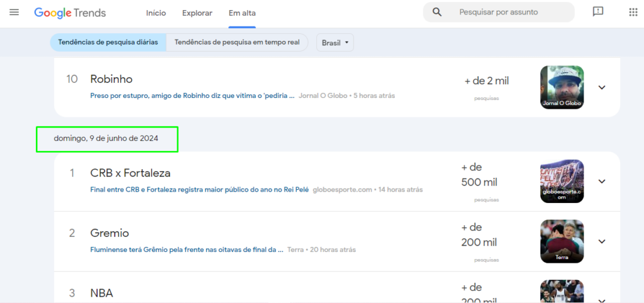Open the send feedback icon
The width and height of the screenshot is (644, 303).
pyautogui.click(x=598, y=12)
